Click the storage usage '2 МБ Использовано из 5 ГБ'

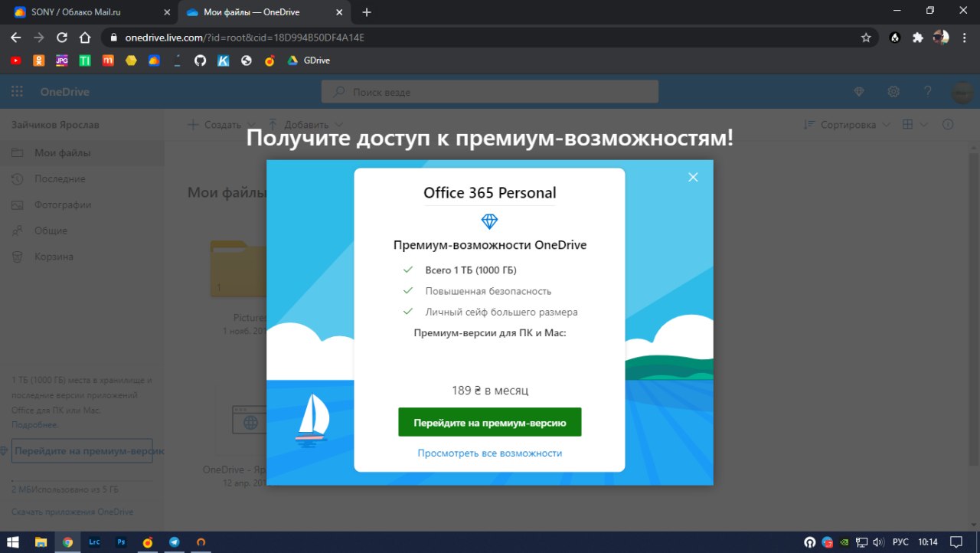(65, 489)
